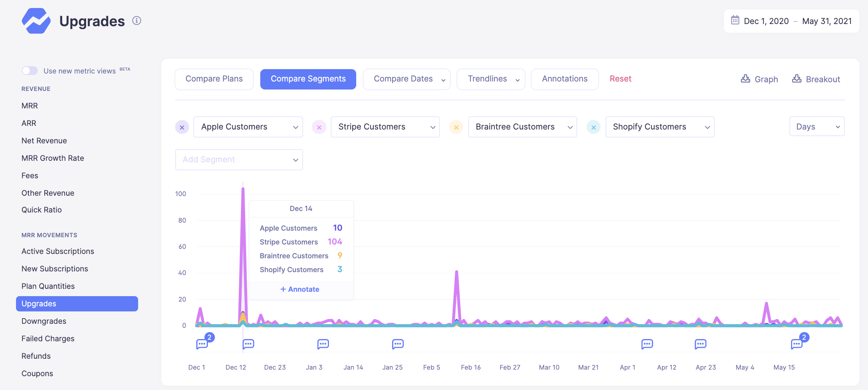Select MRR Growth Rate in sidebar
This screenshot has height=390, width=868.
(53, 158)
